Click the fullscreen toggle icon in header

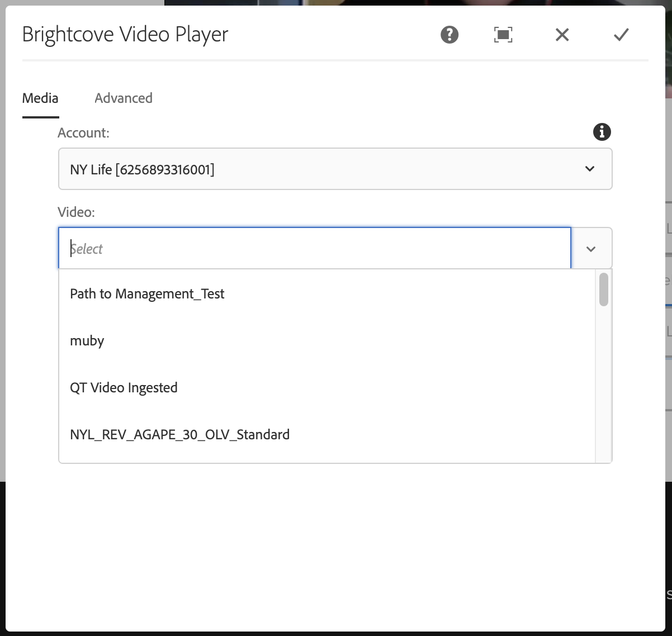tap(503, 35)
